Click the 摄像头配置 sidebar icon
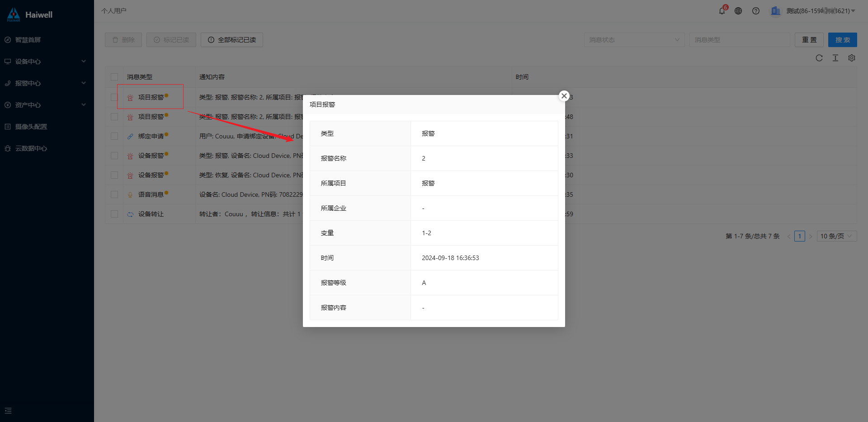The image size is (868, 422). point(8,127)
